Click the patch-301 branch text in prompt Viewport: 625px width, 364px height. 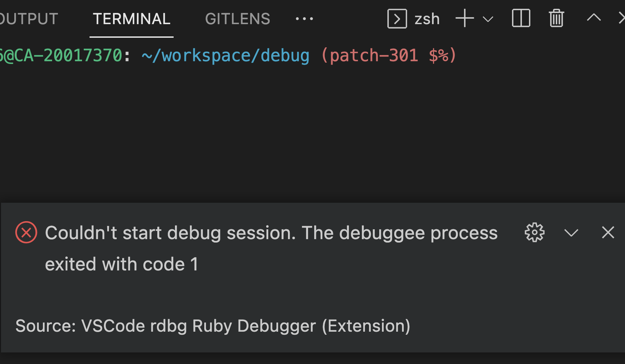point(374,55)
